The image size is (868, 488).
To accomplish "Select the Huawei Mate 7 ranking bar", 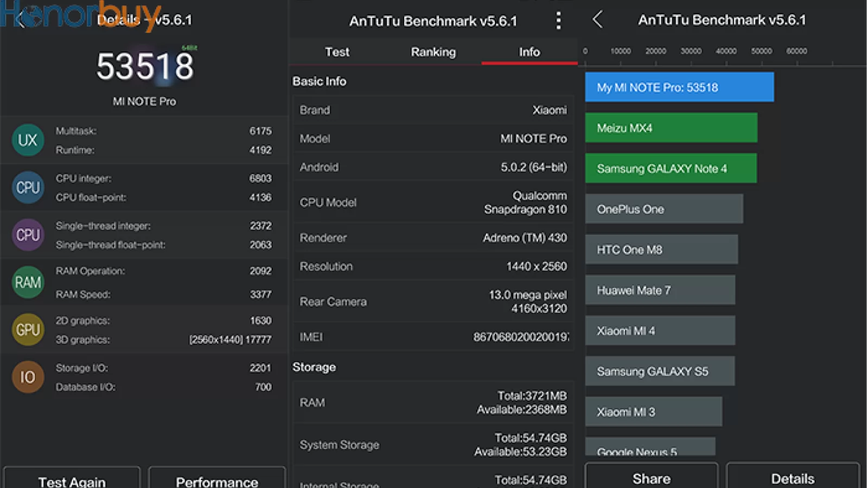I will pos(660,290).
